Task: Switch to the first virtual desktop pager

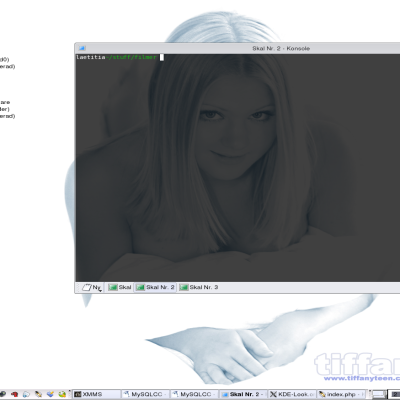Action: tap(379, 395)
